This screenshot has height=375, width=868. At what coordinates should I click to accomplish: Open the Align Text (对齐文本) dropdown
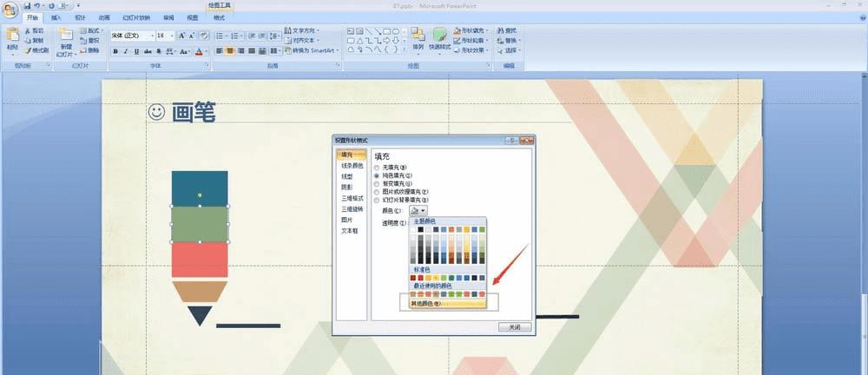tap(302, 41)
